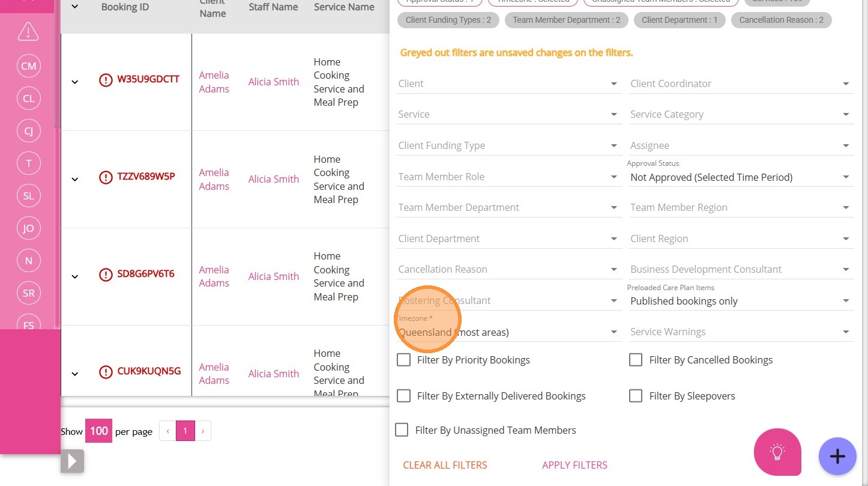Viewport: 868px width, 486px height.
Task: Click the grey play arrow expand button
Action: pos(72,461)
